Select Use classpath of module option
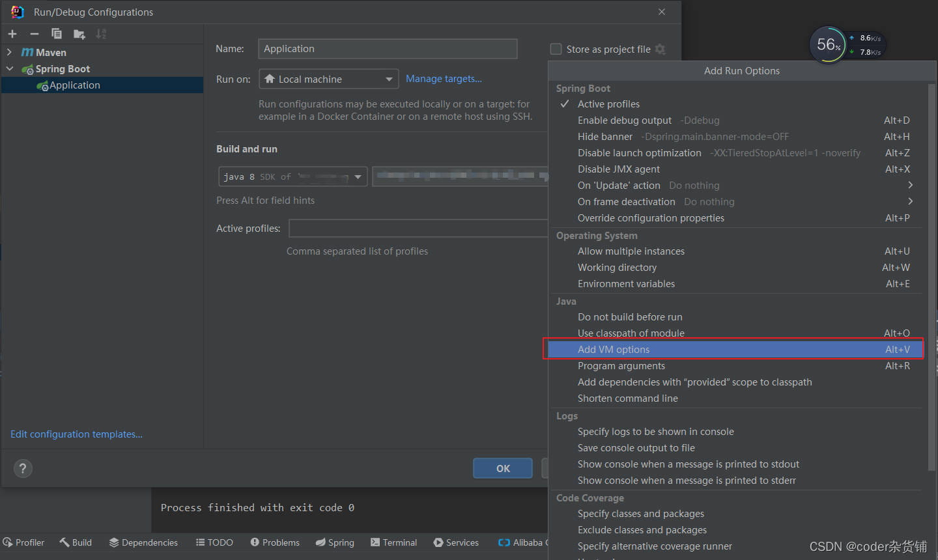The width and height of the screenshot is (938, 560). coord(735,333)
